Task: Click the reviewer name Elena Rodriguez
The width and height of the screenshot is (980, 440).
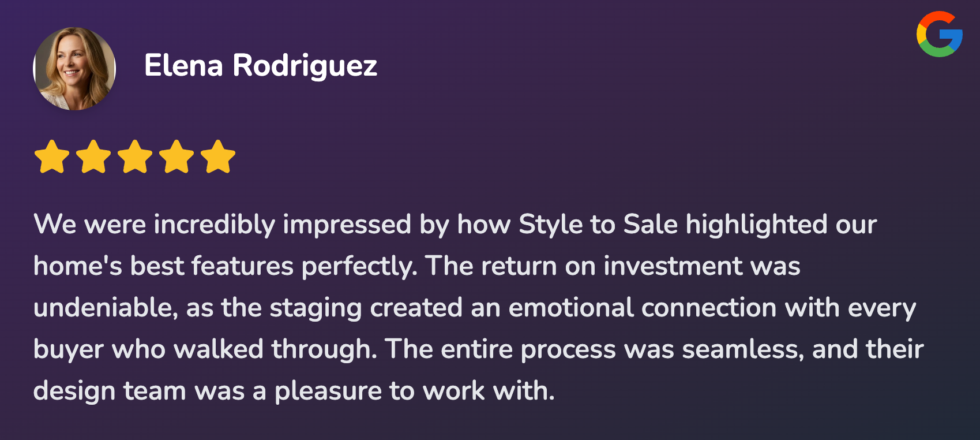Action: click(x=260, y=66)
